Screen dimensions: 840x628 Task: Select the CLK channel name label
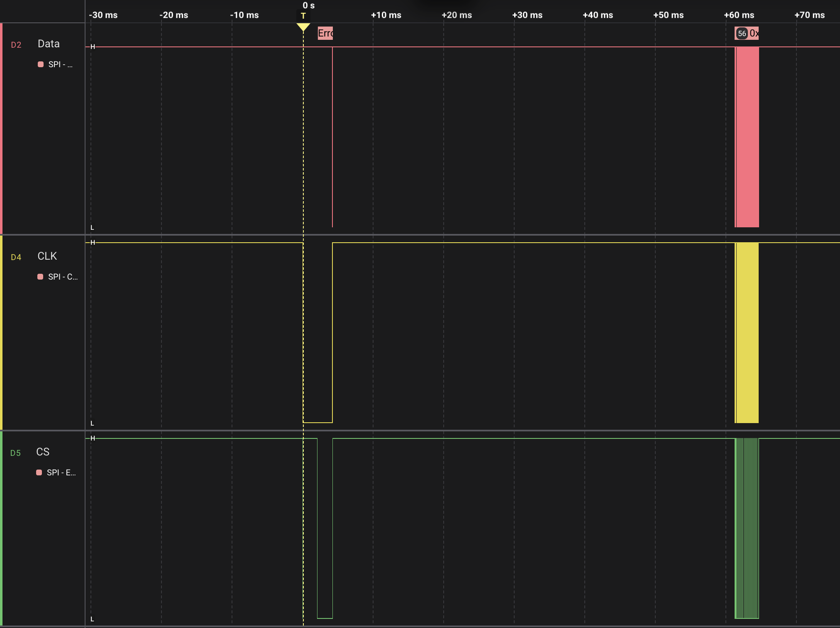point(47,256)
